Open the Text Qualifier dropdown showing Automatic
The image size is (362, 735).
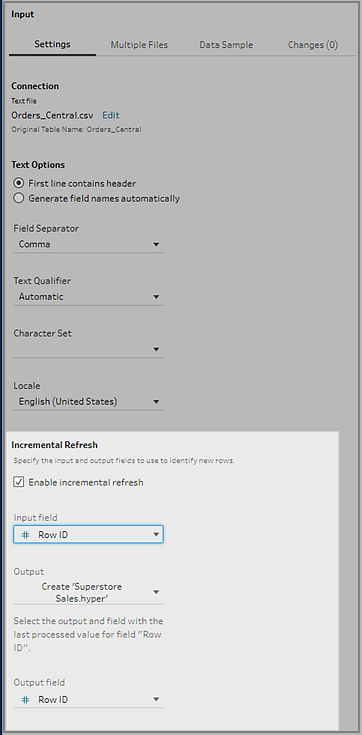pos(88,297)
